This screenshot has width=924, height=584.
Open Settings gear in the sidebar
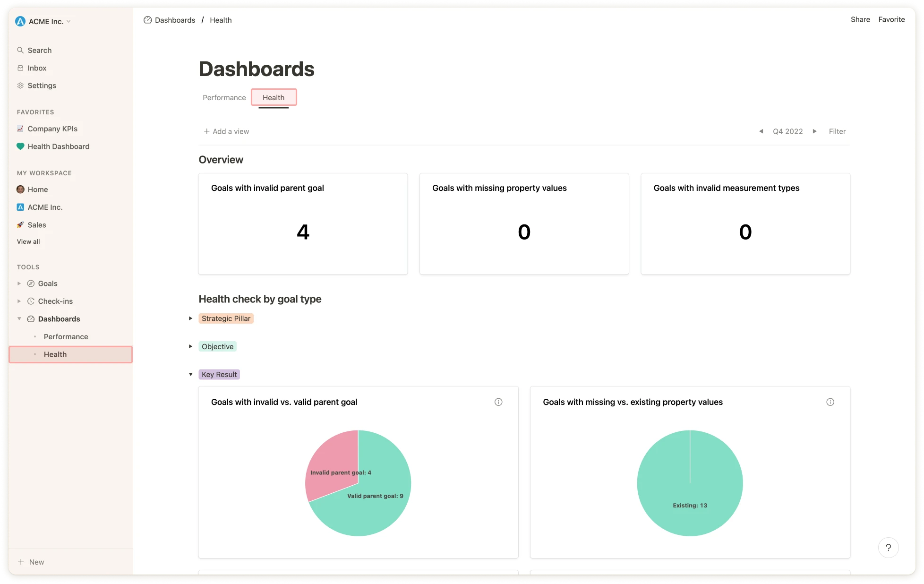pyautogui.click(x=20, y=86)
